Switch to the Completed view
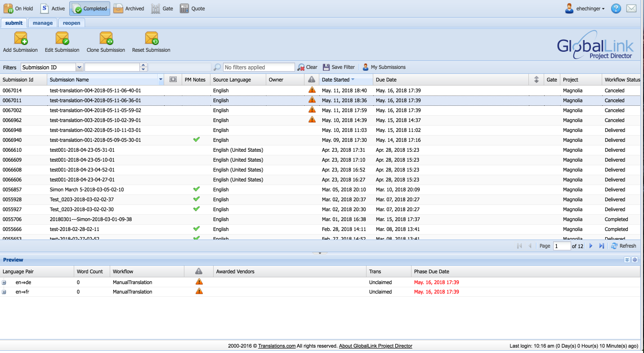This screenshot has width=644, height=353. [x=89, y=9]
